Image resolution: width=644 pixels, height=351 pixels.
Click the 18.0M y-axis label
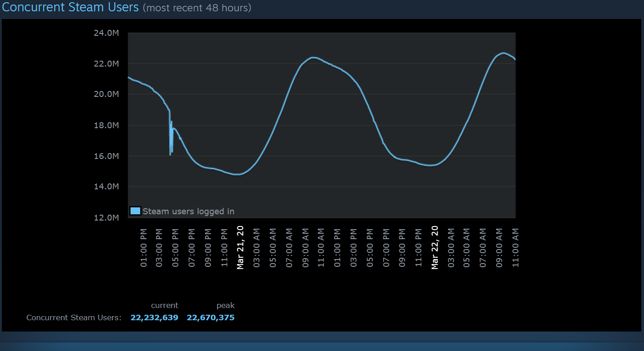pyautogui.click(x=107, y=125)
